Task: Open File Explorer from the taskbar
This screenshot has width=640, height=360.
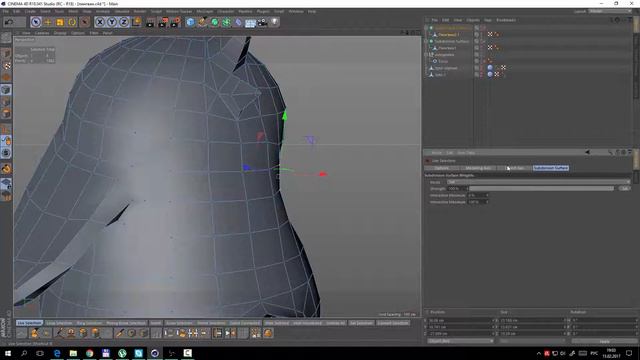Action: coord(73,353)
